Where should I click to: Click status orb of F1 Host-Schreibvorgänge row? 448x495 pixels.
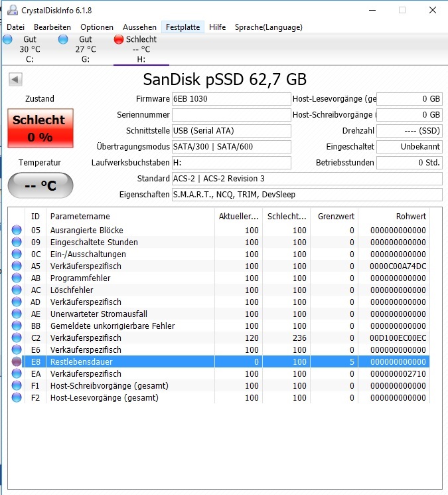click(x=17, y=386)
